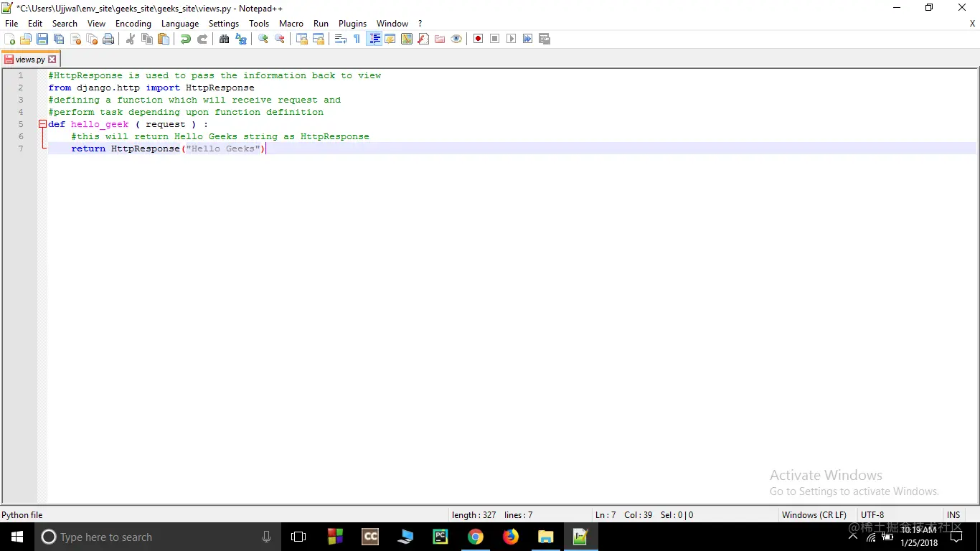Click line number 5 in the margin
Viewport: 980px width, 551px height.
click(21, 124)
